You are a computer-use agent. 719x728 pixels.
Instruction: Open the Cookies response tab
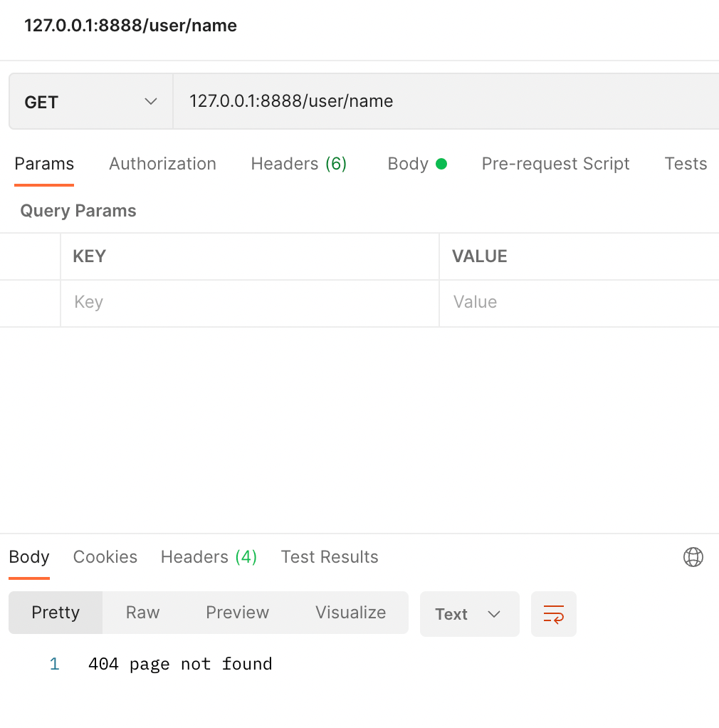105,557
